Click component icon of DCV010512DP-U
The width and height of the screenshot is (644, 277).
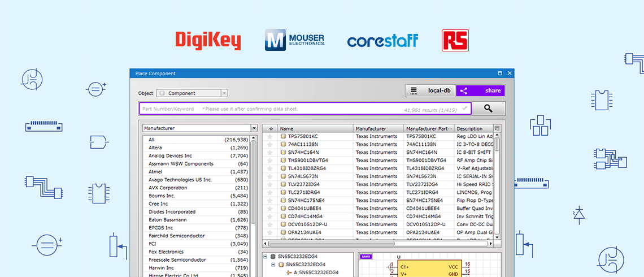tap(283, 224)
